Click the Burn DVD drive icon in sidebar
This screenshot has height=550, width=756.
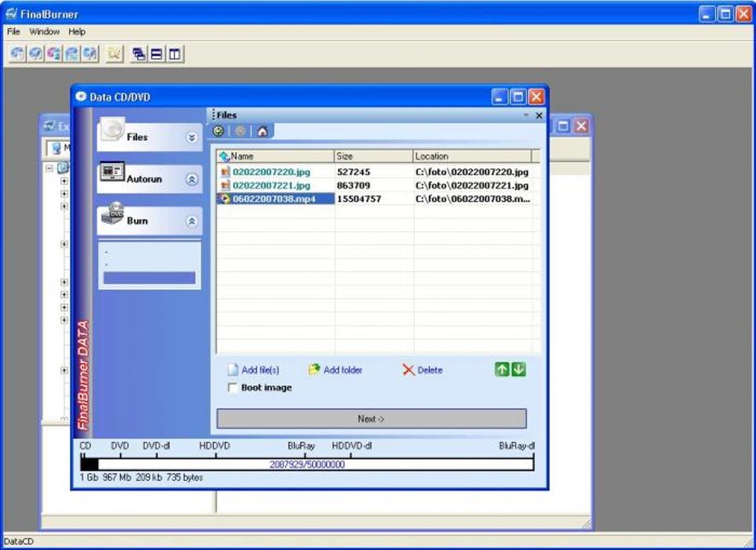pyautogui.click(x=113, y=213)
